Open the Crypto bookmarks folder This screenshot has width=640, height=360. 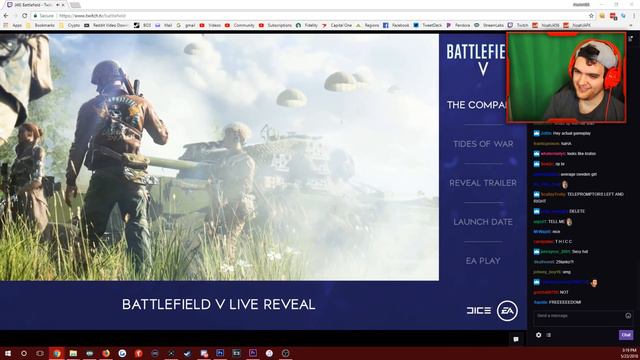pos(69,25)
